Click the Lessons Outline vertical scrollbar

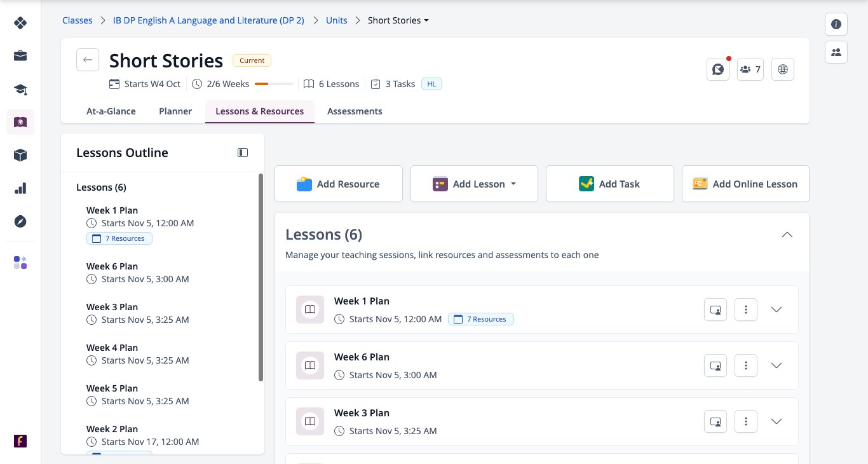[x=261, y=277]
